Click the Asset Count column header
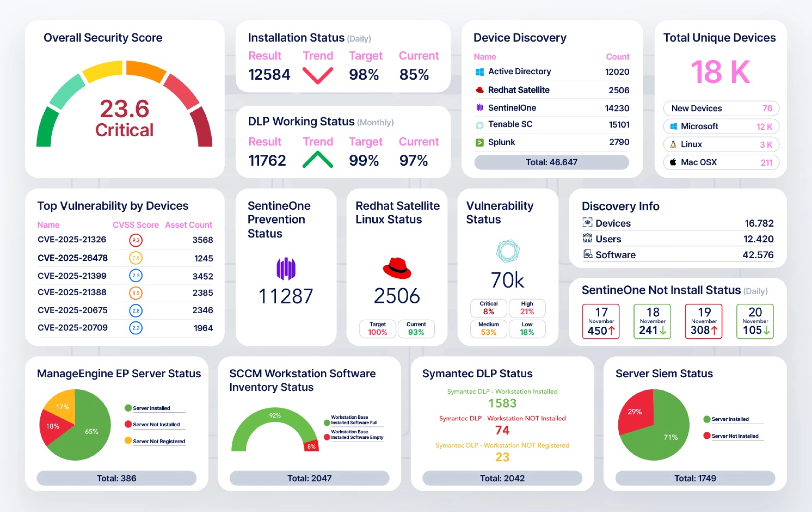 pyautogui.click(x=189, y=224)
